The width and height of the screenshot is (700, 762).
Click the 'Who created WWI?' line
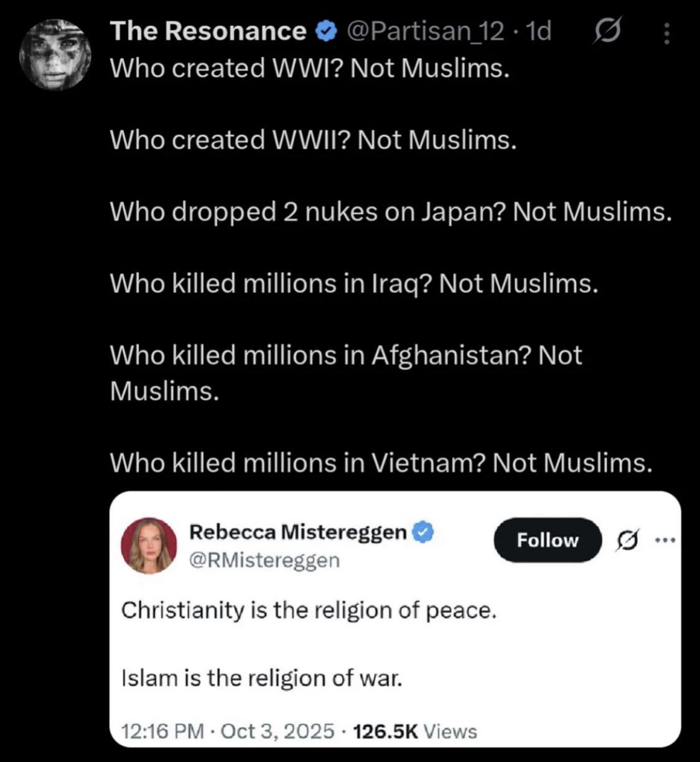click(310, 68)
